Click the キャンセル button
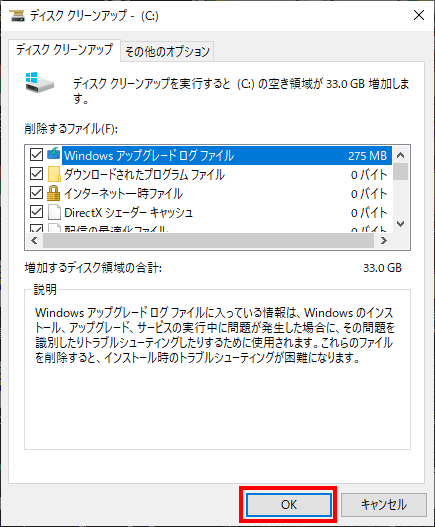 pyautogui.click(x=384, y=504)
